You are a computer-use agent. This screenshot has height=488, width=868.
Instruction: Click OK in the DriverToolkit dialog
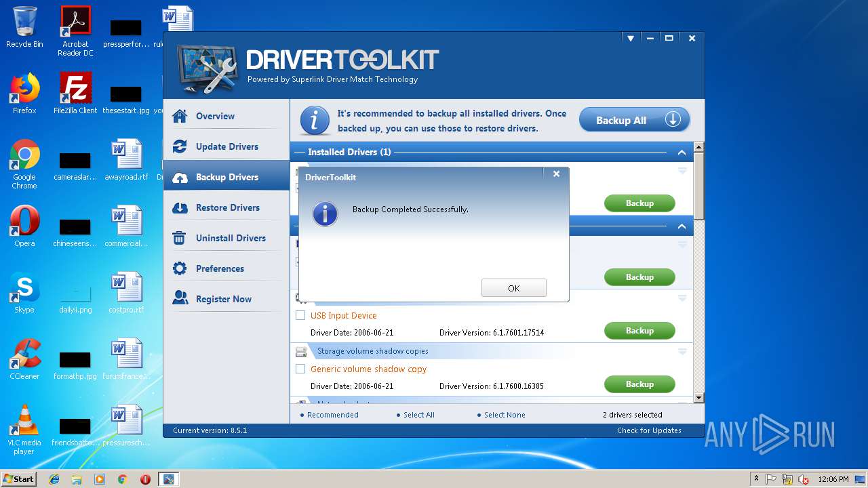(513, 288)
